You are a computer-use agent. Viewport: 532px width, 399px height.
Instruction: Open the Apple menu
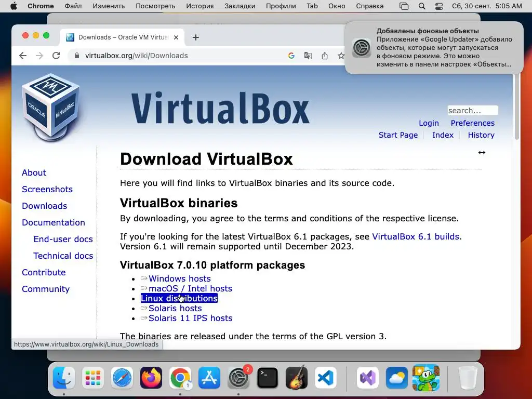click(14, 6)
